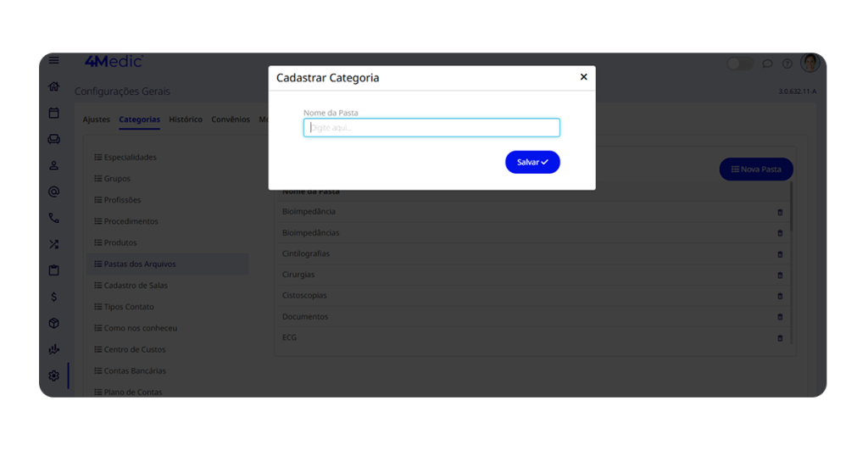Open the home icon in sidebar
Screen dimensions: 868x456
tap(53, 86)
